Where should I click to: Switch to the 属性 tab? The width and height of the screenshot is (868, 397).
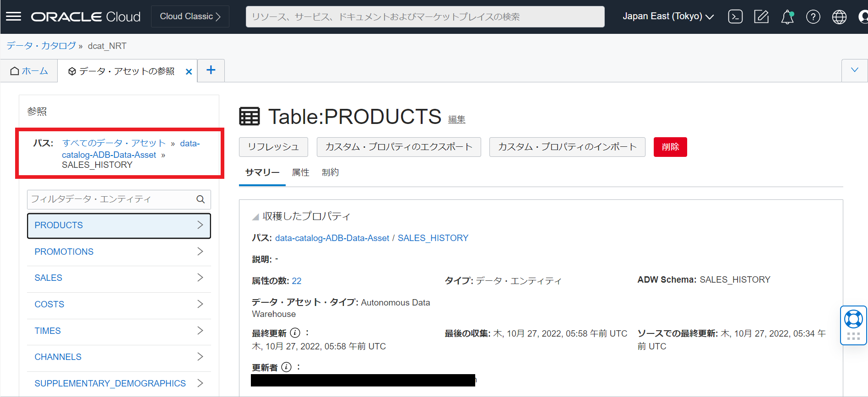(300, 172)
